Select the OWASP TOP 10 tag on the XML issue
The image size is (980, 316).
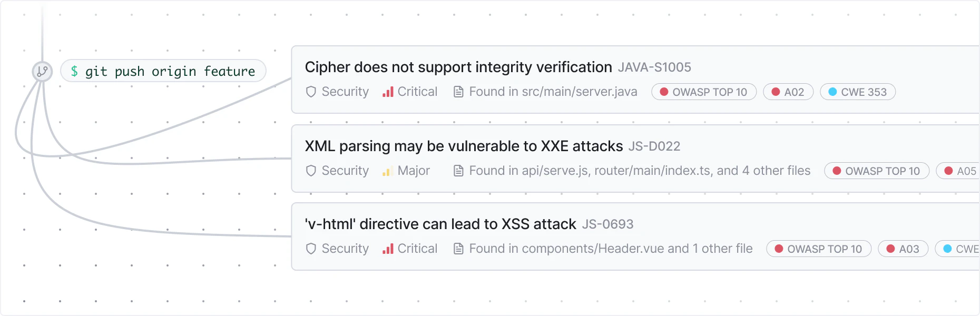(877, 171)
